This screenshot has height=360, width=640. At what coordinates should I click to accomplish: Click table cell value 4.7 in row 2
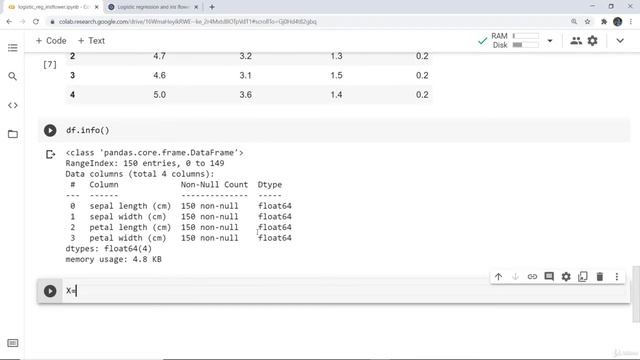159,56
